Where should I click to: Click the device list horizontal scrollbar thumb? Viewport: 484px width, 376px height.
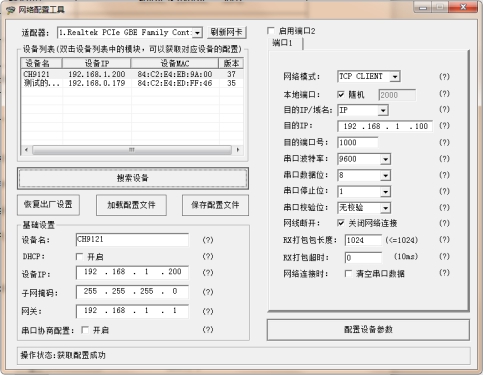132,150
